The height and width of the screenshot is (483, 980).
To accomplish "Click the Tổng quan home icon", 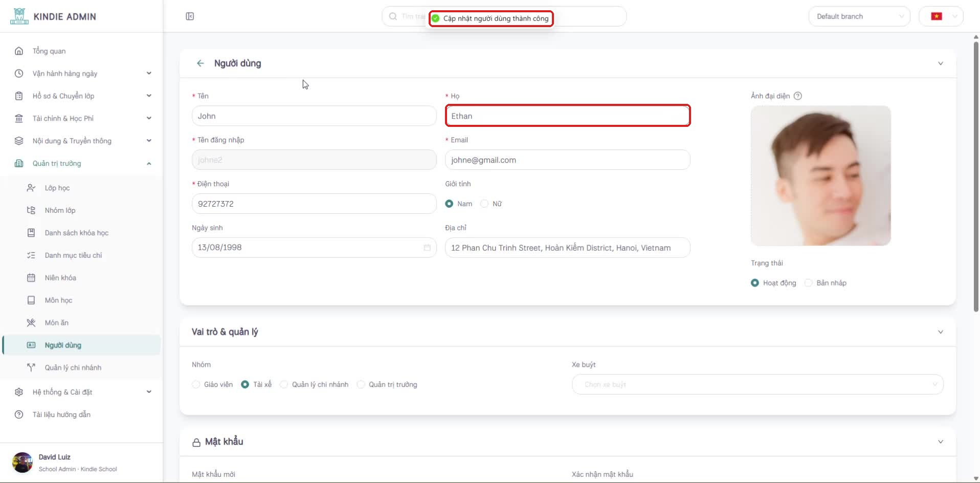I will pos(19,51).
